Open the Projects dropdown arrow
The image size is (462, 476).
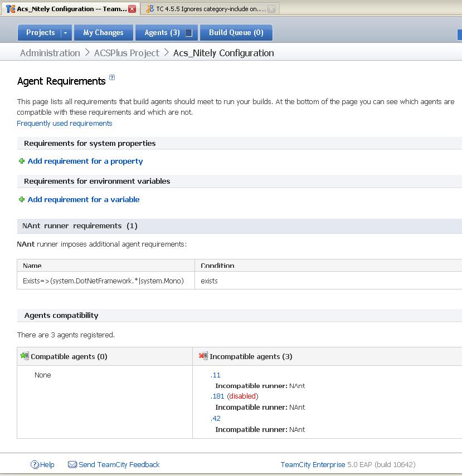coord(65,33)
